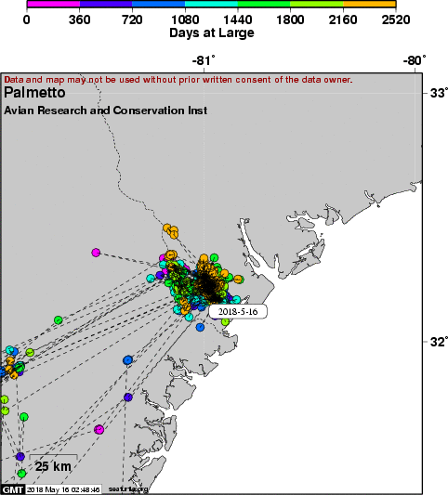Click the green marker beside the 25 km scale
Image resolution: width=448 pixels, height=495 pixels.
pos(21,474)
